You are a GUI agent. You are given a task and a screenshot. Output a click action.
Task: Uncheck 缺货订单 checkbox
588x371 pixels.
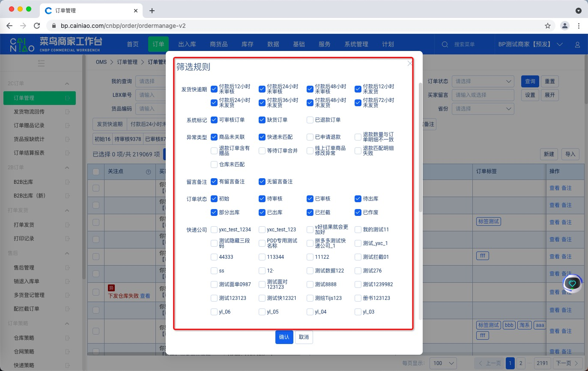click(x=262, y=120)
